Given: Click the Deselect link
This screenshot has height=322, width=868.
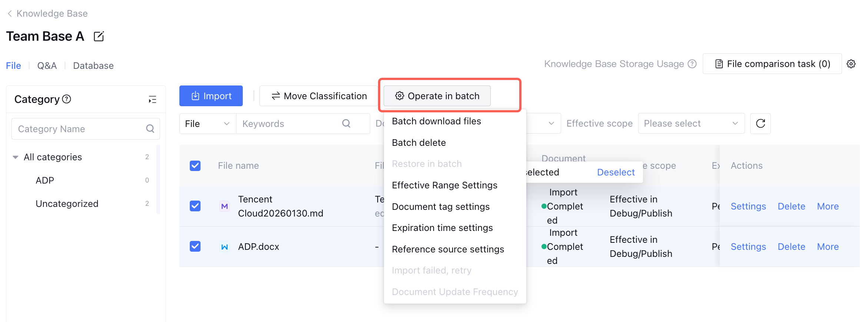Looking at the screenshot, I should pos(616,172).
